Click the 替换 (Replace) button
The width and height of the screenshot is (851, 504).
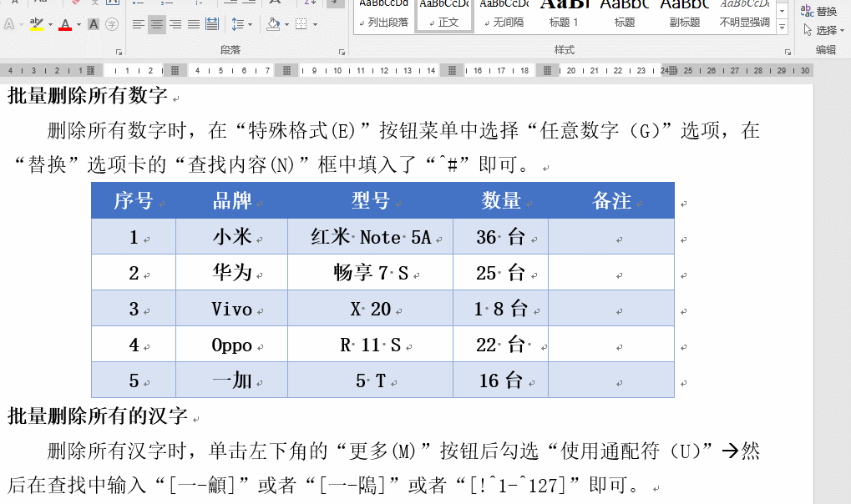819,12
